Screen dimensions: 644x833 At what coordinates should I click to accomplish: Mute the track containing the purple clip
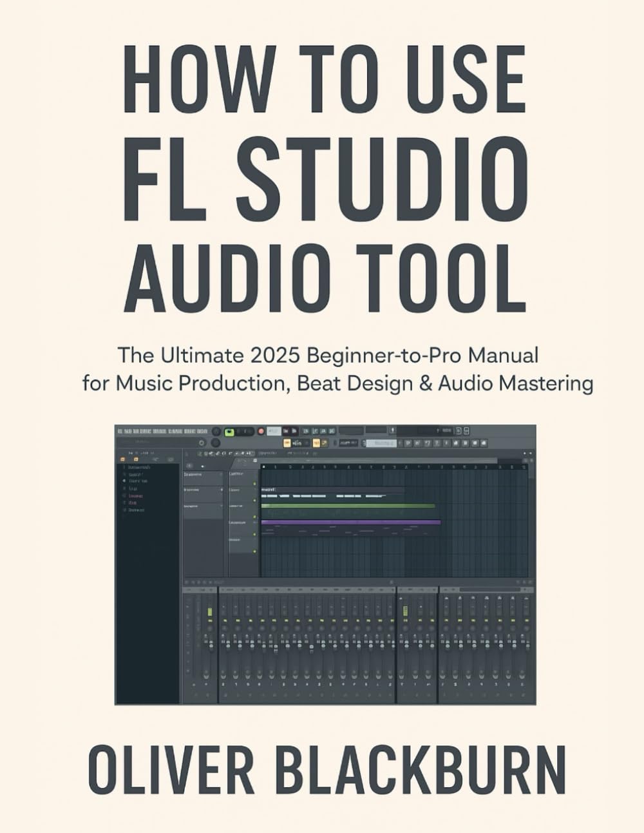point(254,534)
